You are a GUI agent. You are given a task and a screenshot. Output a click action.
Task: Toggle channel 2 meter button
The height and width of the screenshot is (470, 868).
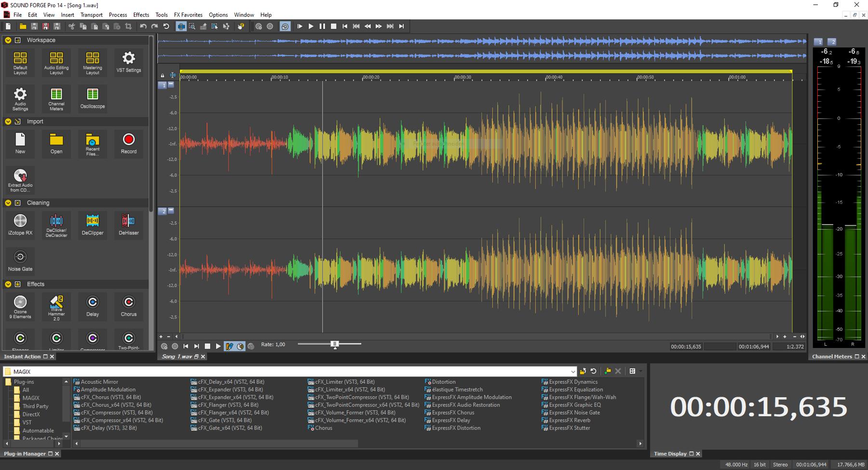coord(832,42)
